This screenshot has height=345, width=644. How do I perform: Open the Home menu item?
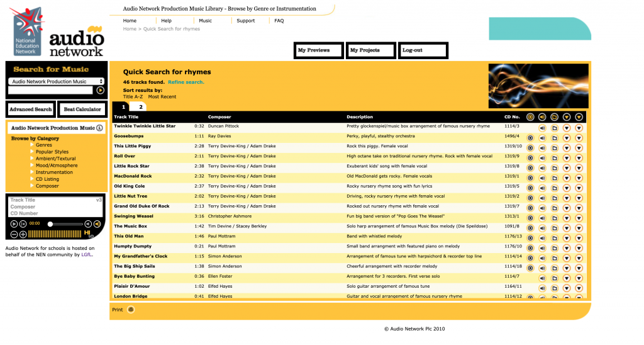[x=130, y=21]
